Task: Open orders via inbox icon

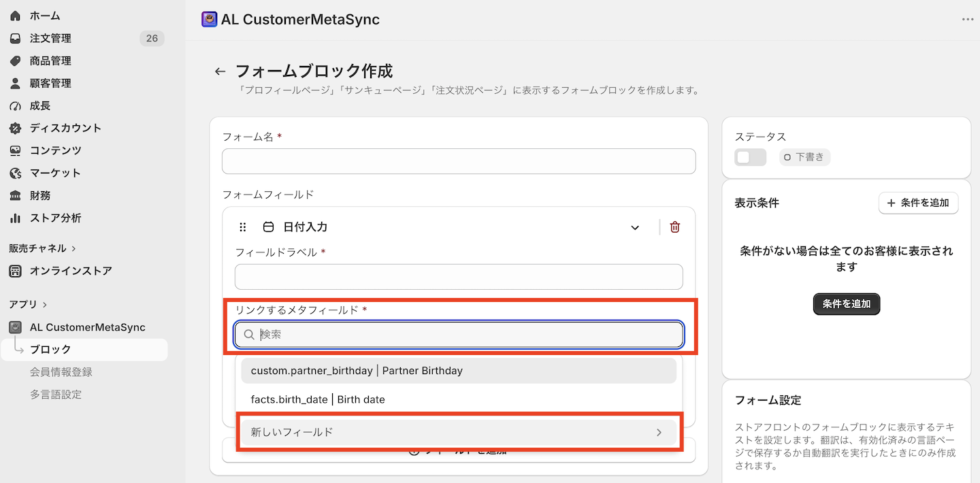Action: click(x=15, y=38)
